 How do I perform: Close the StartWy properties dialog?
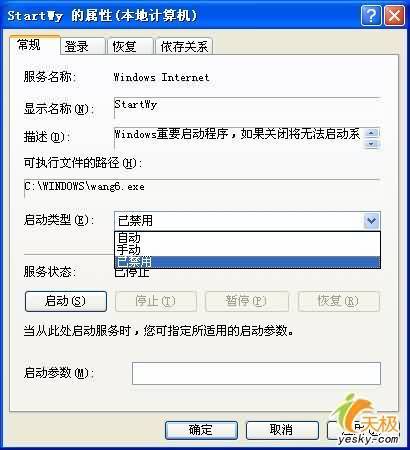click(x=394, y=15)
